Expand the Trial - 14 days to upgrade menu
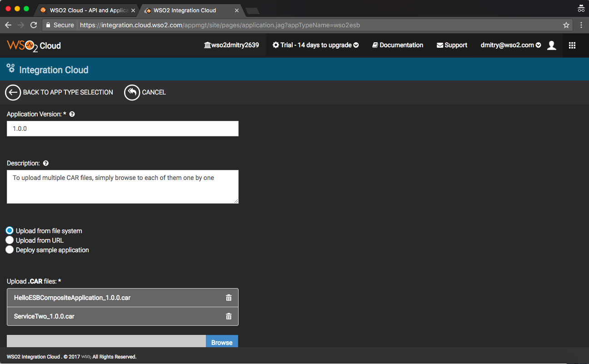 click(315, 45)
